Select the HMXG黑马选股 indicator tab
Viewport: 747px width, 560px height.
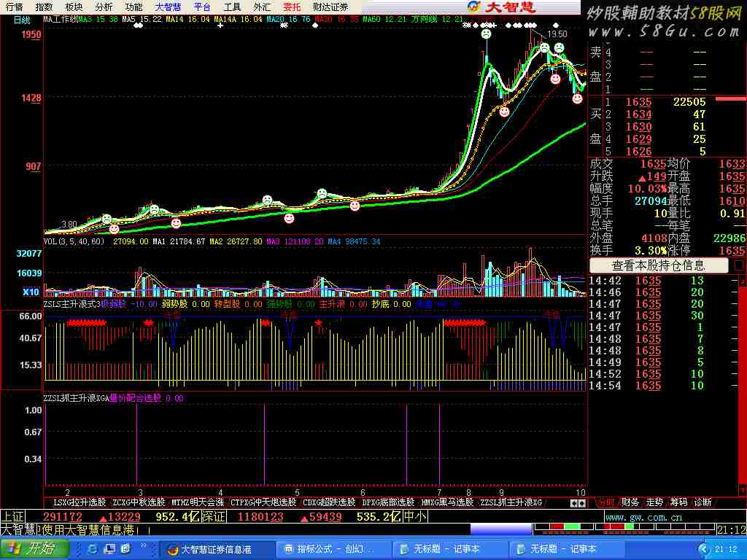pos(447,502)
